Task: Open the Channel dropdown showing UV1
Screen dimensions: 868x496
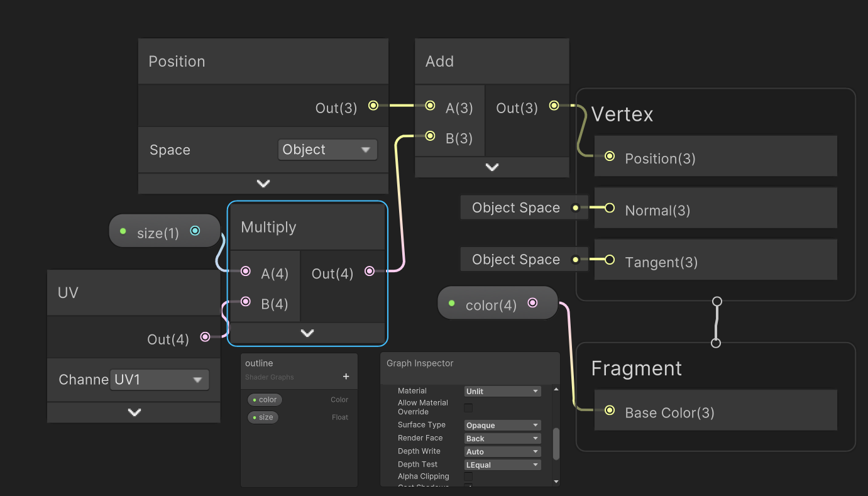Action: coord(160,380)
